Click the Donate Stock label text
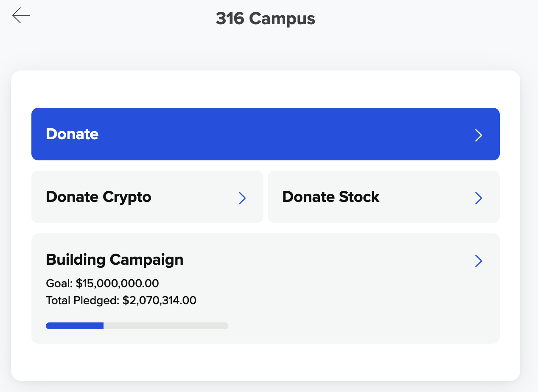Viewport: 538px width, 392px height. pos(331,197)
